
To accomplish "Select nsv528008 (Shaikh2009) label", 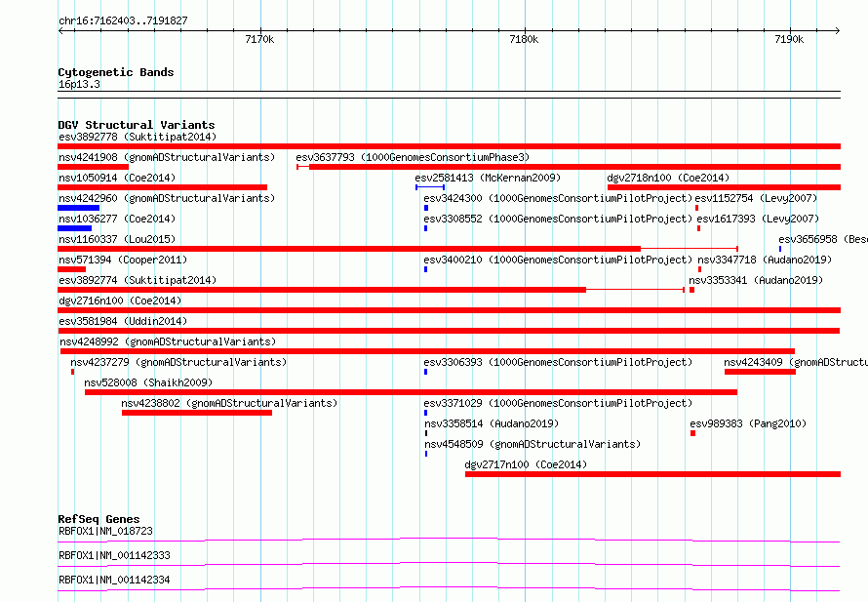I will [148, 382].
